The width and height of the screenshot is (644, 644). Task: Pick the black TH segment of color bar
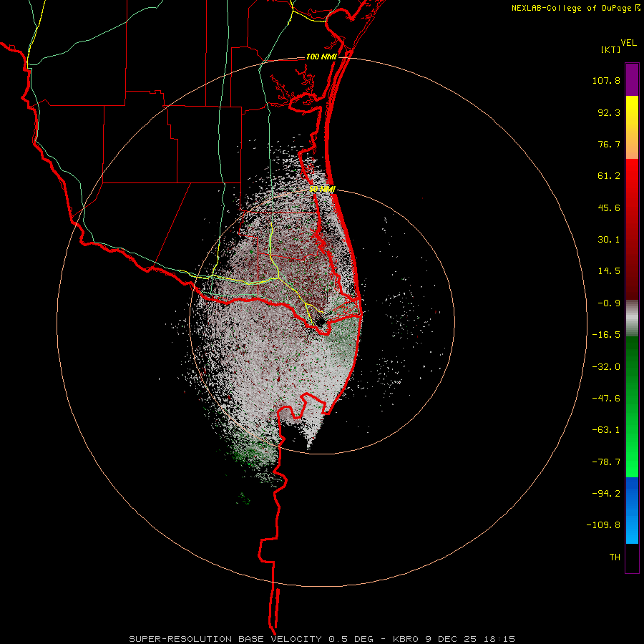(632, 558)
